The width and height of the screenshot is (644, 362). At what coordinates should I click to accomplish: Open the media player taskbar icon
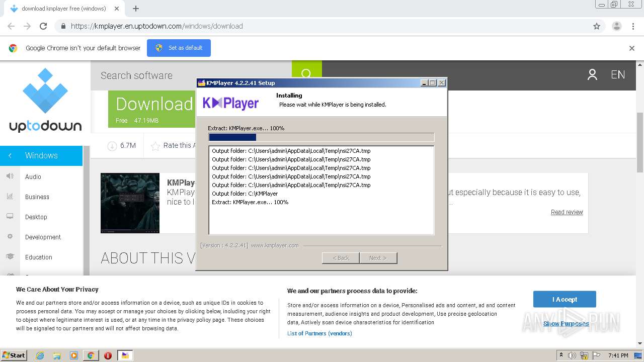tap(74, 355)
